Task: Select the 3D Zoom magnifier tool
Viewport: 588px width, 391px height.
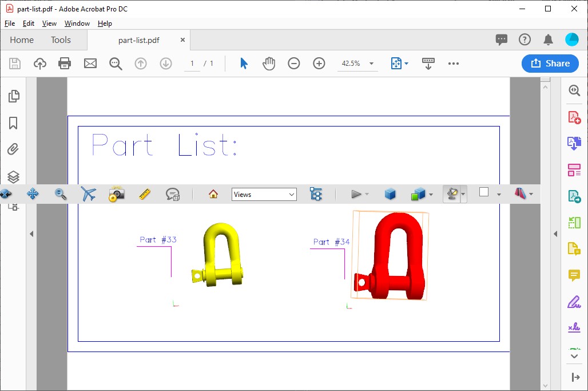Action: [x=61, y=194]
